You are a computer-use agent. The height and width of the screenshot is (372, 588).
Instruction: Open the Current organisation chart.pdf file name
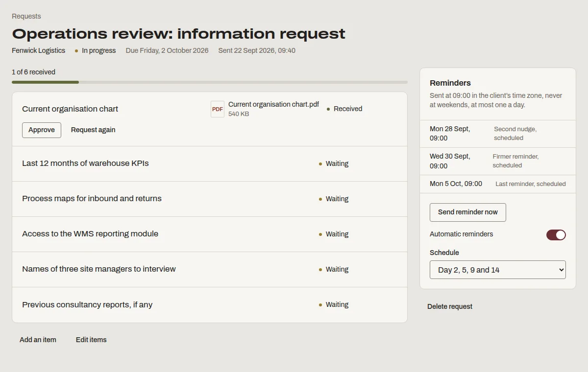point(273,104)
